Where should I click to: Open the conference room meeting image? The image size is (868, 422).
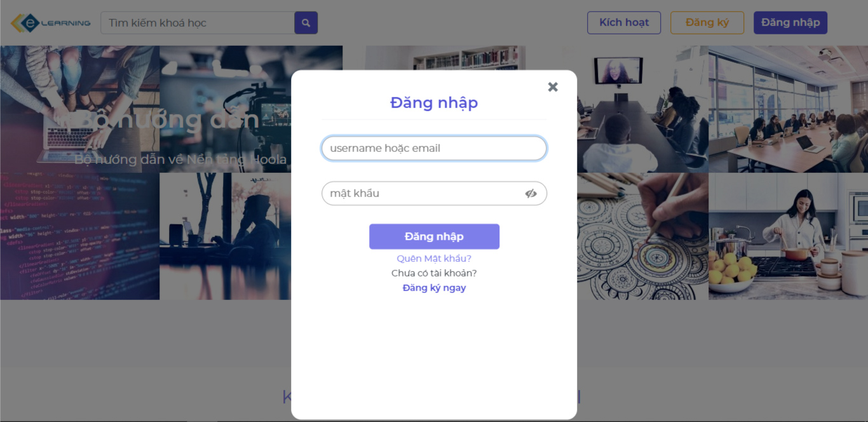tap(788, 109)
